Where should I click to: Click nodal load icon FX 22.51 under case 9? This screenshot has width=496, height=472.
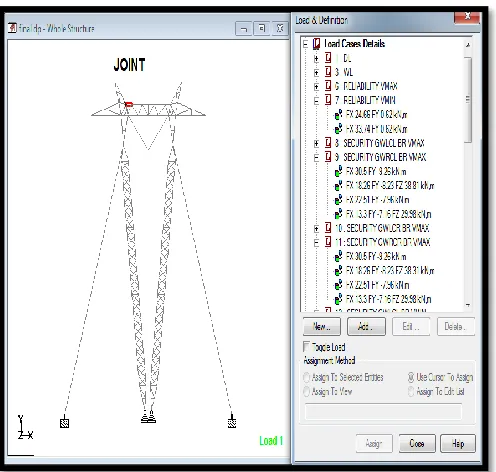[338, 200]
